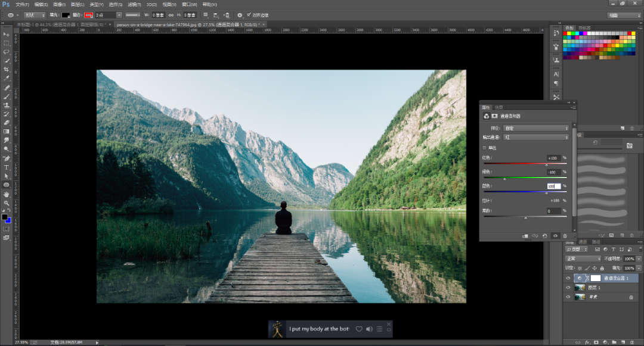This screenshot has width=644, height=346.
Task: Open the Edit menu
Action: [41, 5]
